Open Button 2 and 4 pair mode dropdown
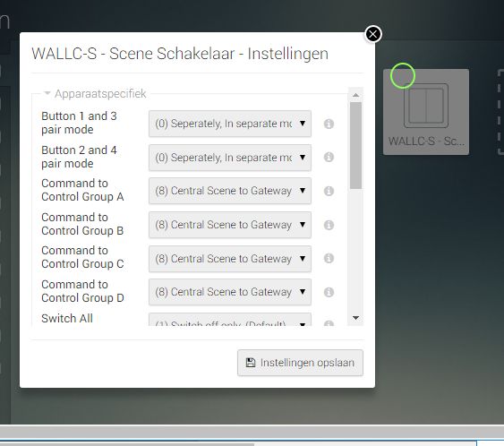Image resolution: width=504 pixels, height=446 pixels. (x=230, y=158)
